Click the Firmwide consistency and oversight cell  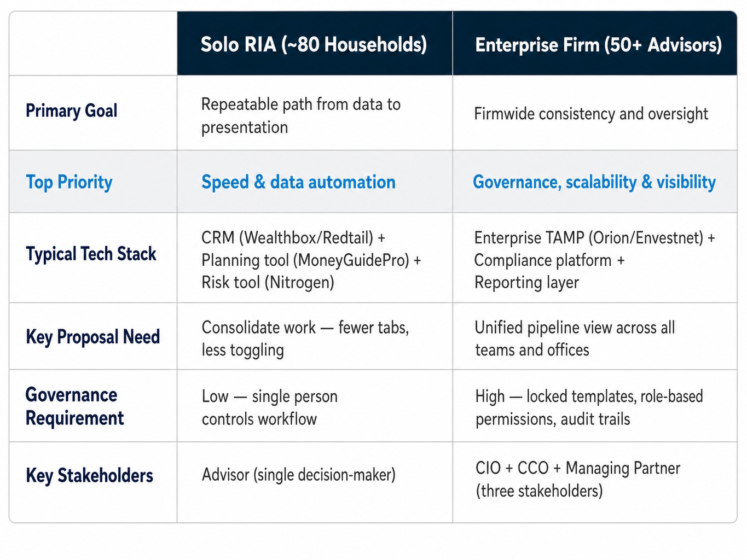[x=595, y=113]
